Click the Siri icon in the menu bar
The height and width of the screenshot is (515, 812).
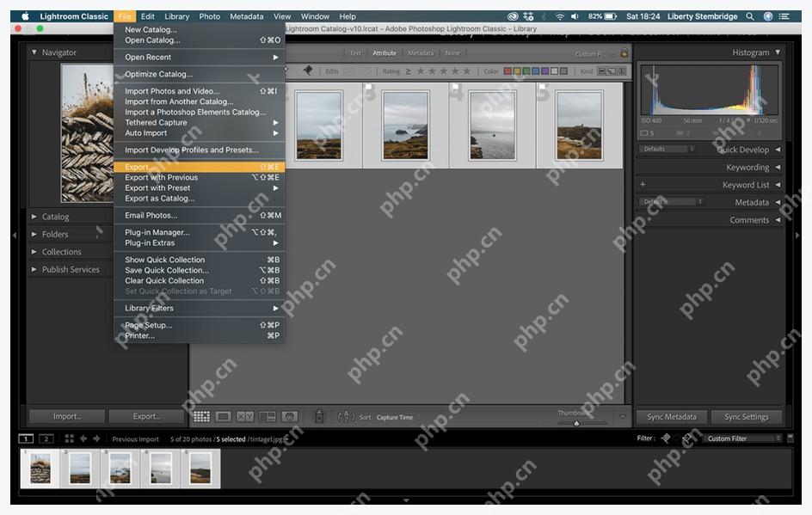[768, 16]
